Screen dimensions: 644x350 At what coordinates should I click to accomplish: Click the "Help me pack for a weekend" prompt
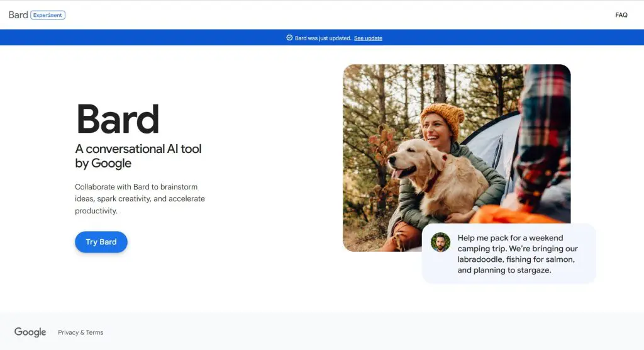pyautogui.click(x=518, y=254)
